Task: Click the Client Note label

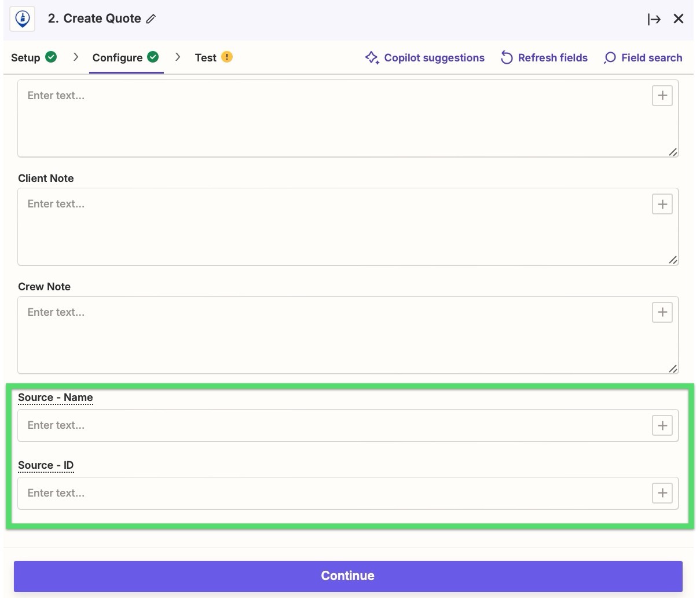Action: pos(46,178)
